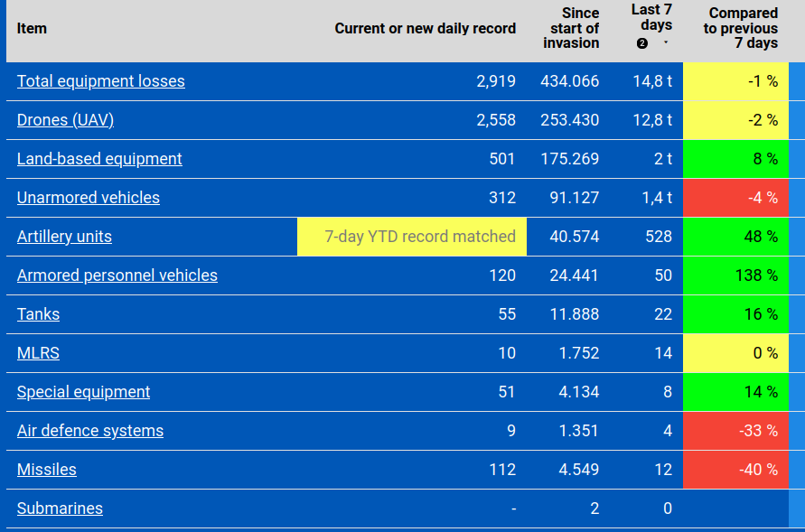Click the 138 % green change cell
This screenshot has width=805, height=532.
click(735, 275)
